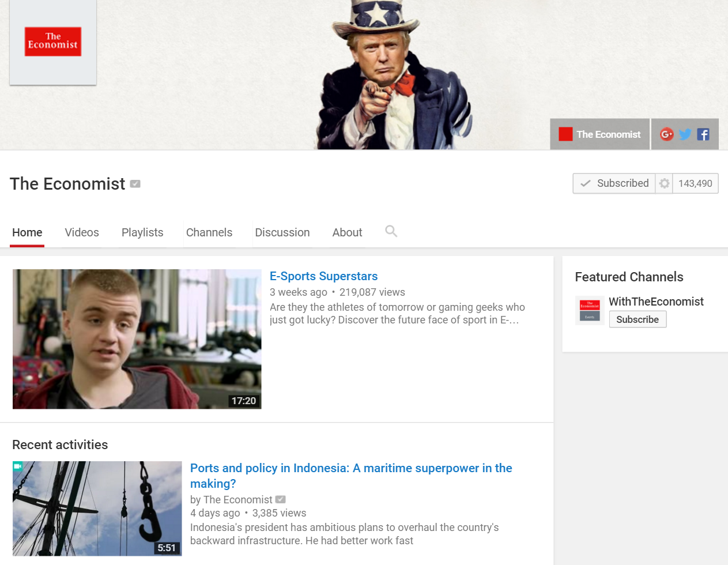Open the Facebook icon link
Screen dimensions: 728x565
tap(703, 134)
